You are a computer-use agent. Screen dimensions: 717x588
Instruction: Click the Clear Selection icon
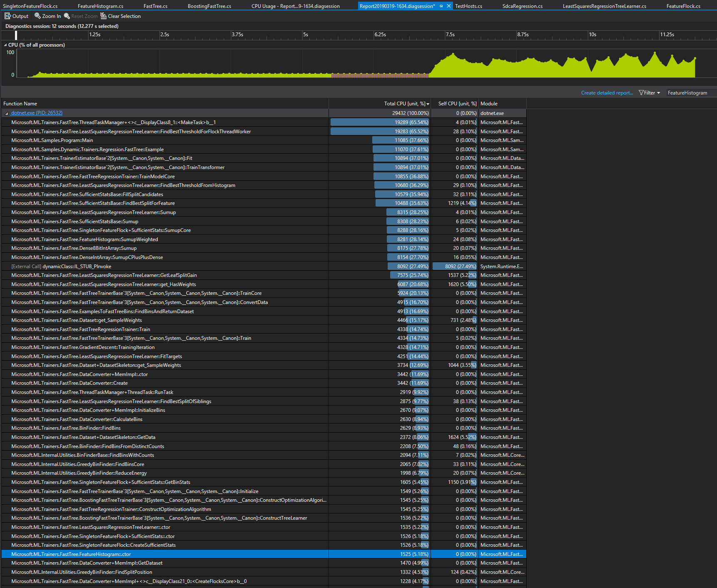pos(104,16)
